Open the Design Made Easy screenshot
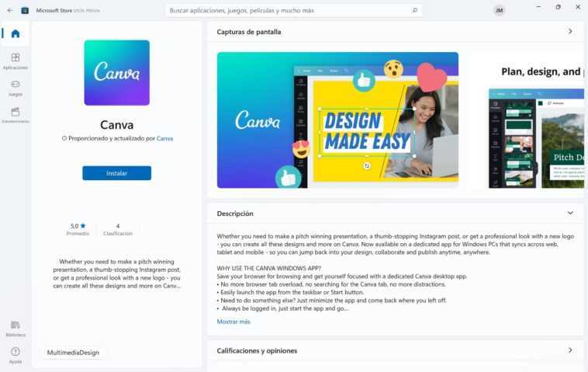The height and width of the screenshot is (372, 588). pos(337,120)
